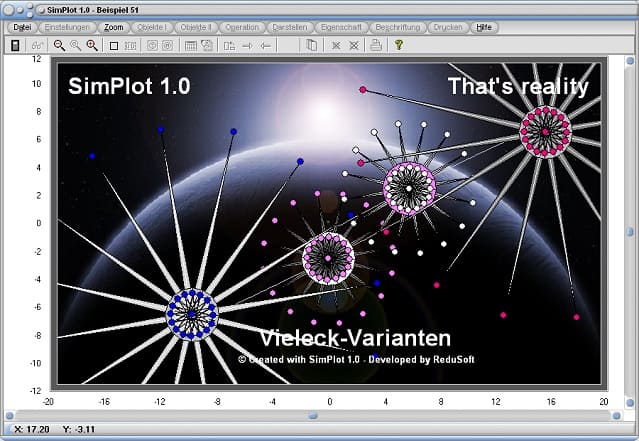The height and width of the screenshot is (441, 639).
Task: Open the Eigenschaft menu
Action: [341, 27]
